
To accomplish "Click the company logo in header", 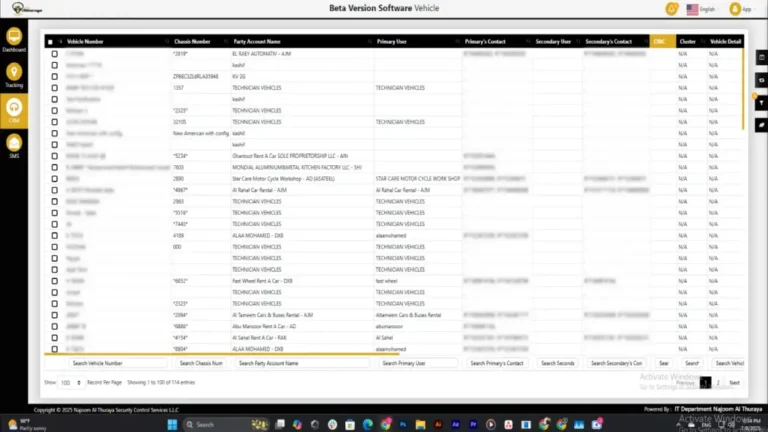I will (x=26, y=8).
